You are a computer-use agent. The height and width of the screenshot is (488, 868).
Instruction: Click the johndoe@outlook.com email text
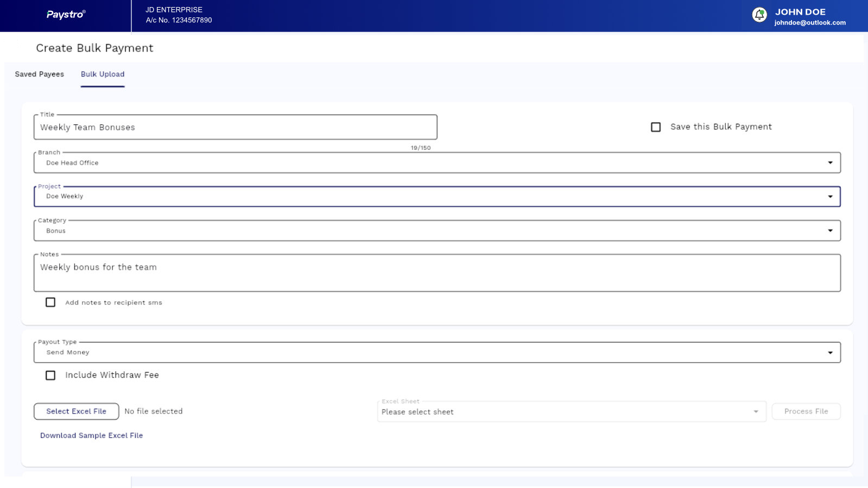809,23
